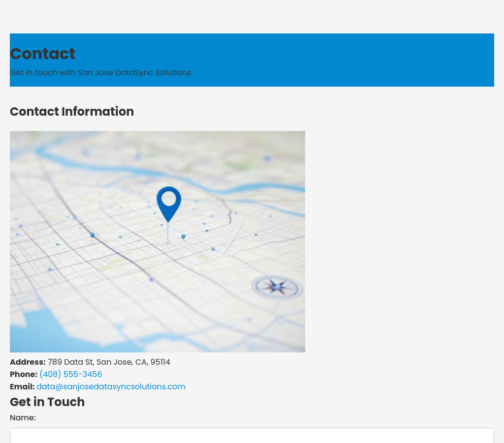
Task: Click the bold "Address:" label
Action: pyautogui.click(x=28, y=362)
